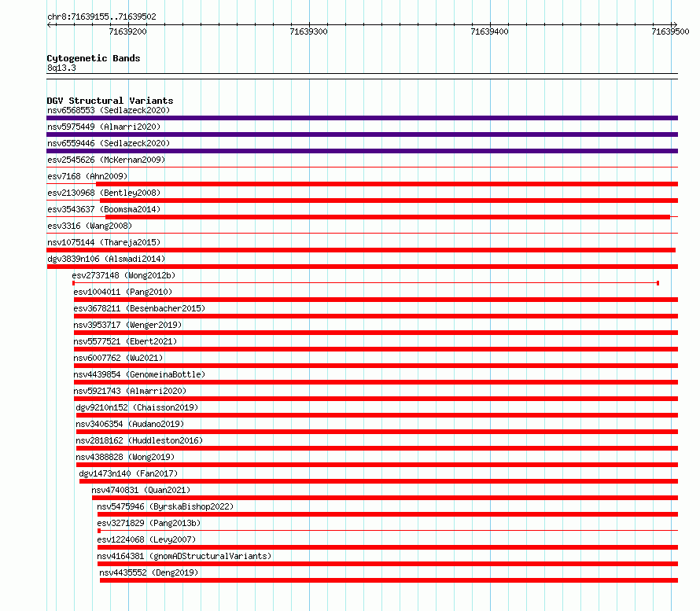Viewport: 700px width, 611px height.
Task: Click the nsv4740831 (Quan2021) label
Action: click(141, 490)
